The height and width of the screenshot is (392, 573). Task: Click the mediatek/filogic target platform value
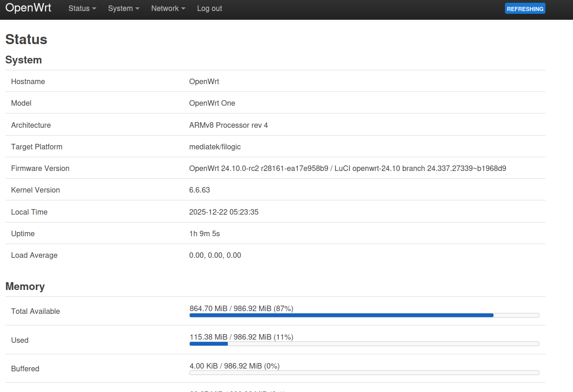tap(215, 147)
